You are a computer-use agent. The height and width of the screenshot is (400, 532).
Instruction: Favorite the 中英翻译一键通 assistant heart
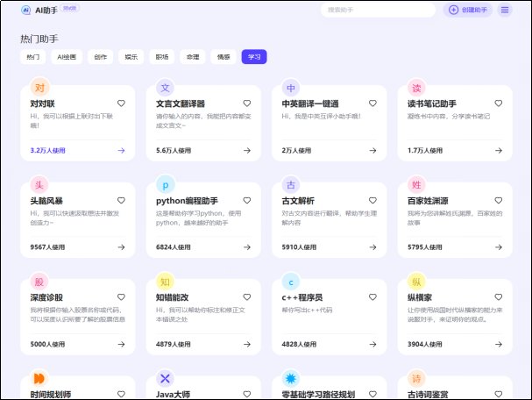pyautogui.click(x=372, y=104)
